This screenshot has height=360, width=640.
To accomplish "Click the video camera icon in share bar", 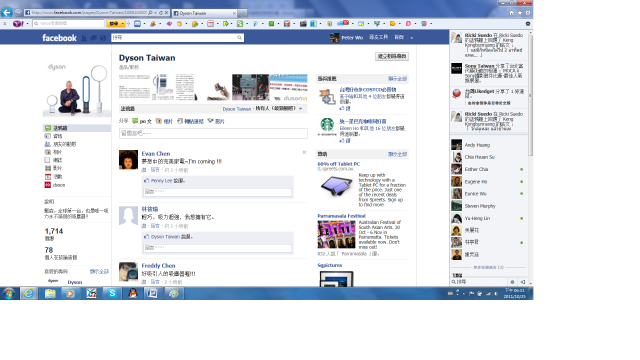I will tap(211, 121).
